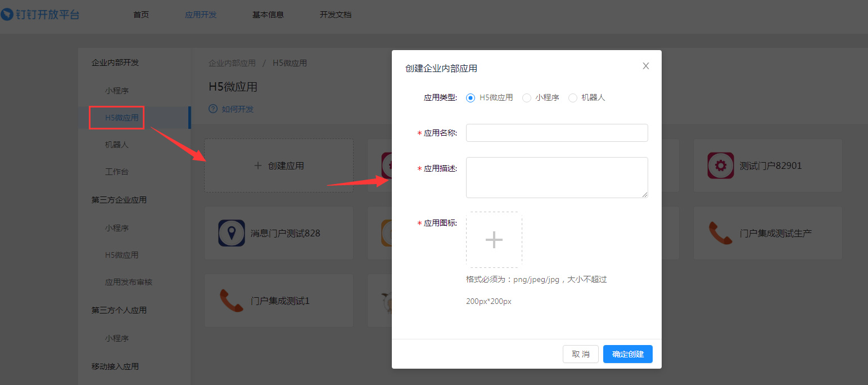Select 小程序 under 第三方个人应用
The image size is (868, 385).
pyautogui.click(x=117, y=338)
